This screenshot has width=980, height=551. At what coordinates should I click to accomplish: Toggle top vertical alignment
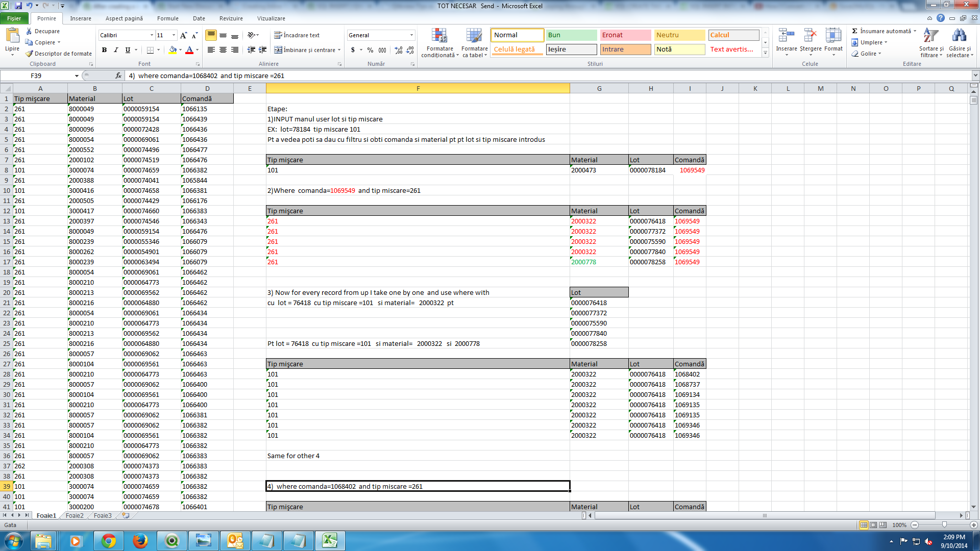(211, 35)
